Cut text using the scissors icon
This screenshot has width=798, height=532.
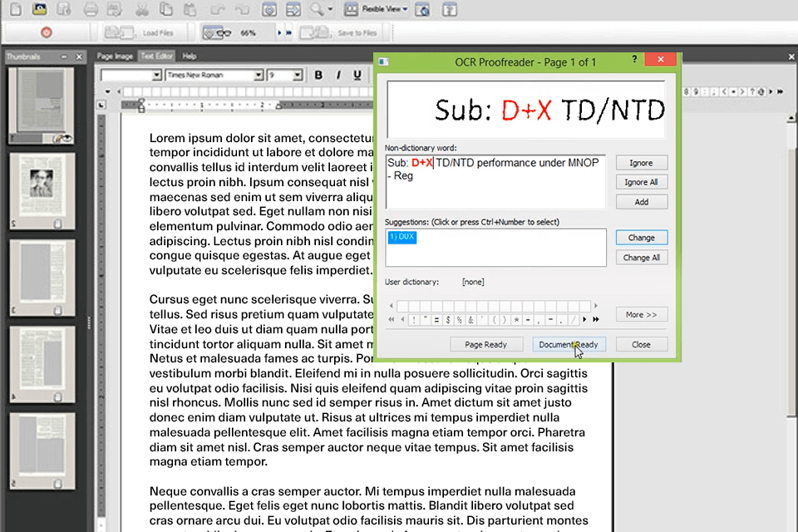click(142, 9)
